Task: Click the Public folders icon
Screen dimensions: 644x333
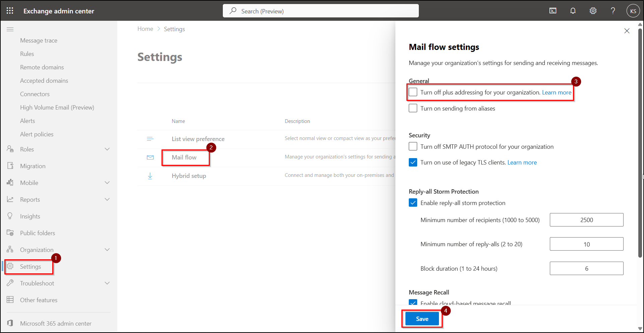Action: tap(10, 233)
